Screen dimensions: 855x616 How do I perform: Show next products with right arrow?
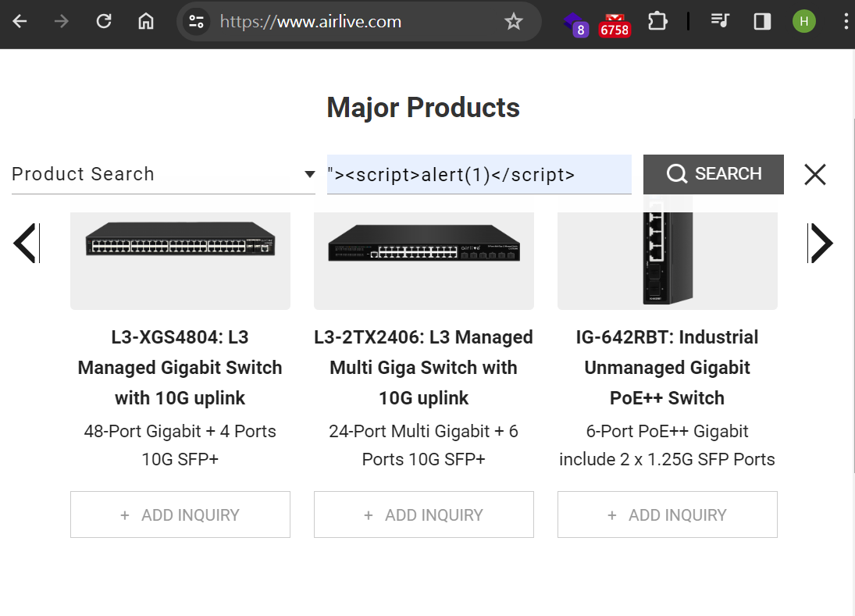click(x=820, y=243)
